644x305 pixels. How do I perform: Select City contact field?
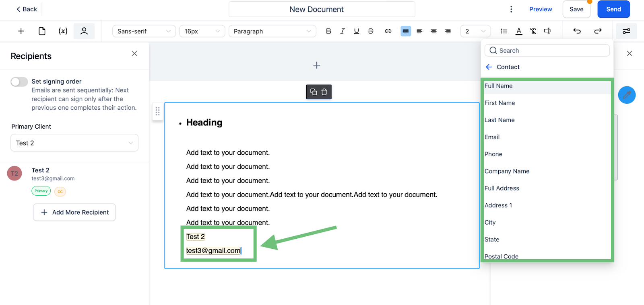[547, 223]
